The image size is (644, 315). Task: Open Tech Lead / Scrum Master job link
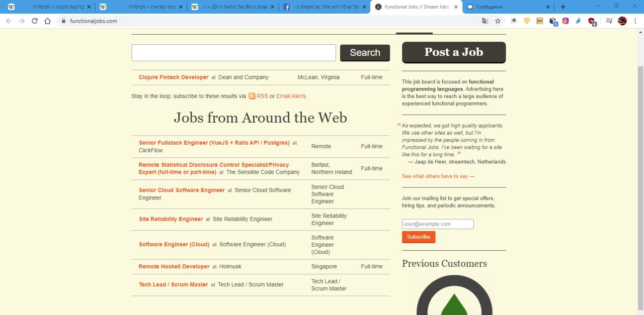pyautogui.click(x=174, y=284)
